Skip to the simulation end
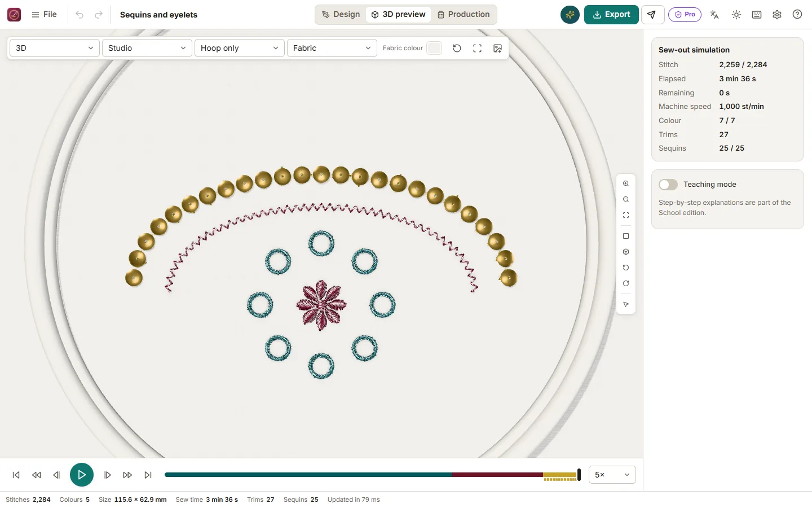This screenshot has height=508, width=812. coord(148,475)
